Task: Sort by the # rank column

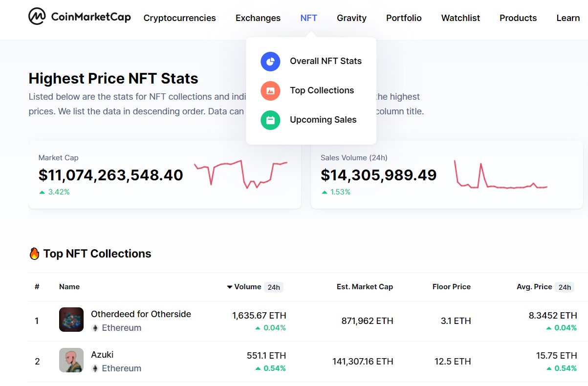Action: (x=37, y=287)
